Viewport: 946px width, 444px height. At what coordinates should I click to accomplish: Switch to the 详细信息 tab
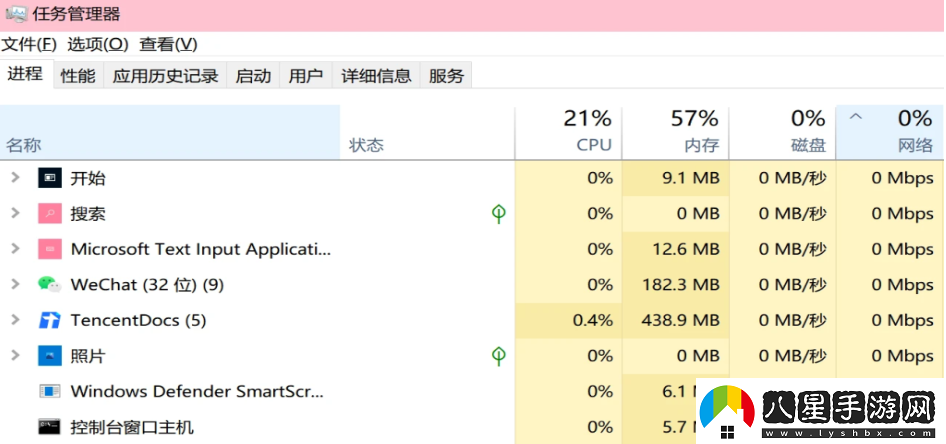[376, 76]
